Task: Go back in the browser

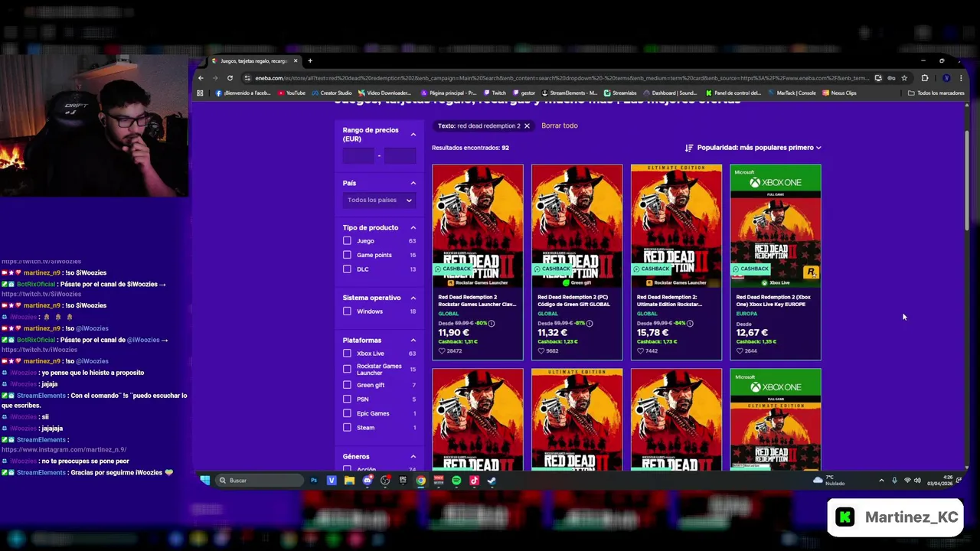Action: click(x=201, y=78)
